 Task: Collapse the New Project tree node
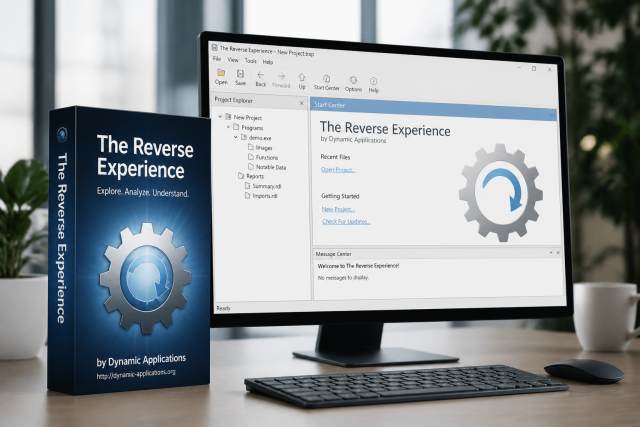click(x=220, y=117)
